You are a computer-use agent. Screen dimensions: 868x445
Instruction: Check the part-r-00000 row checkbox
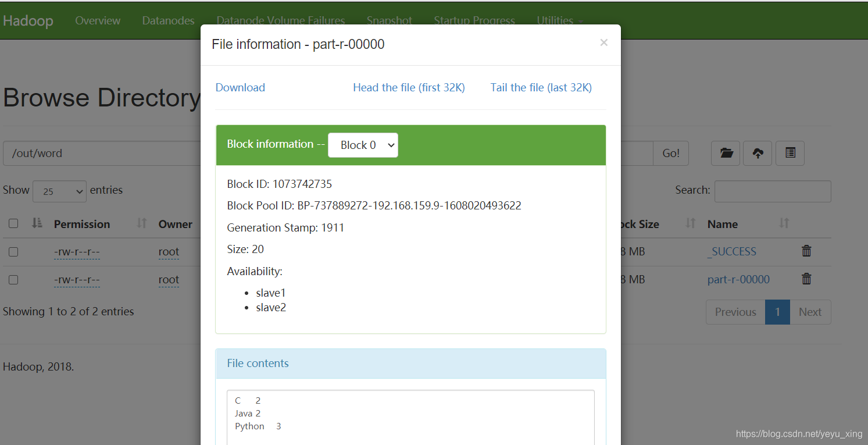[13, 280]
